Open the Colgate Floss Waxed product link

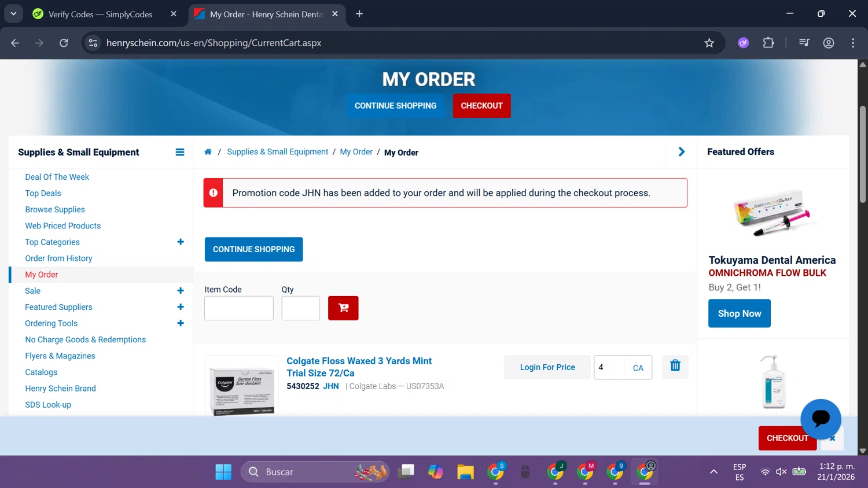359,367
